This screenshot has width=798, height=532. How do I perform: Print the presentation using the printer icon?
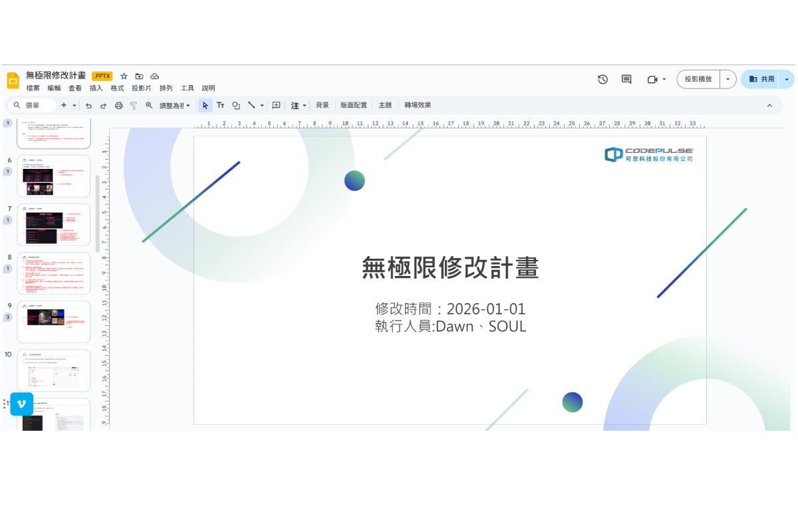point(118,105)
